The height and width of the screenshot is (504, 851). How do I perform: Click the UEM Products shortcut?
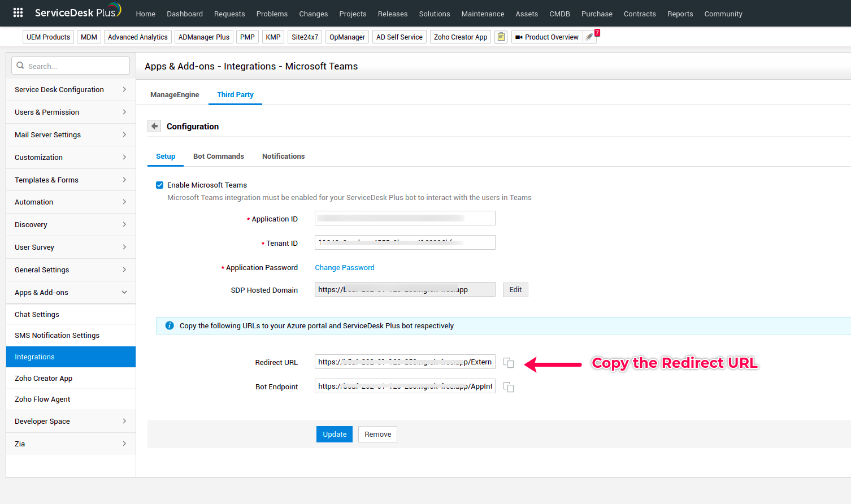[x=48, y=37]
